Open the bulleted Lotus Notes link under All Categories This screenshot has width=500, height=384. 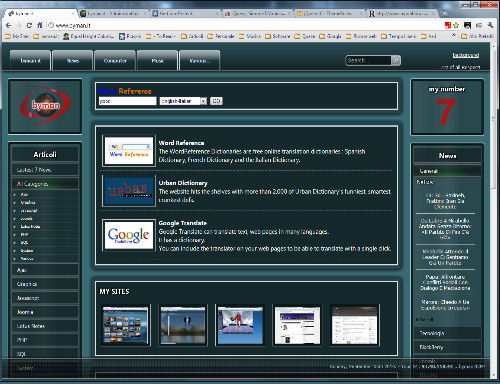tap(30, 227)
